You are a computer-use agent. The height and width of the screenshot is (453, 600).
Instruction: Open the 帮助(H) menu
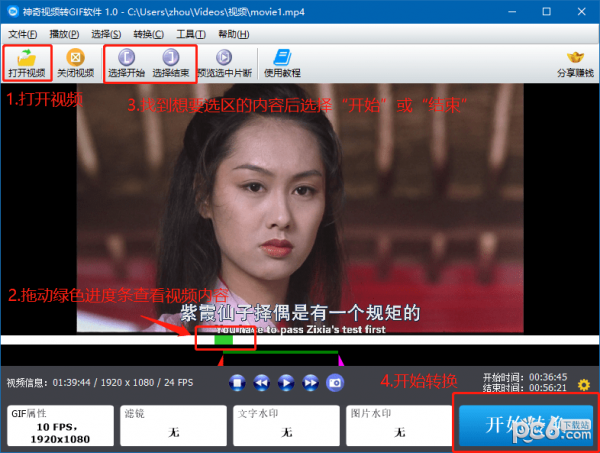tap(233, 34)
